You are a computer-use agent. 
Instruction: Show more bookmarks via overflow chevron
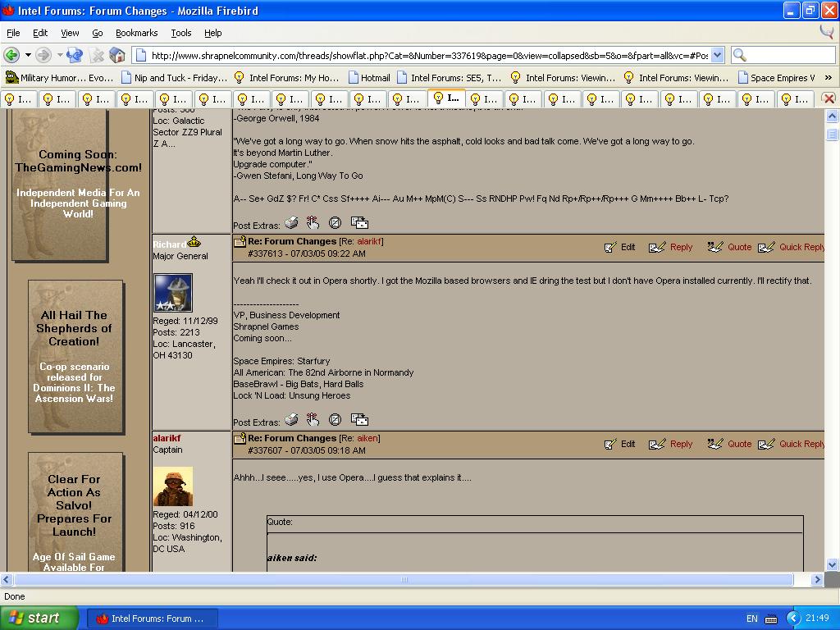tap(828, 77)
